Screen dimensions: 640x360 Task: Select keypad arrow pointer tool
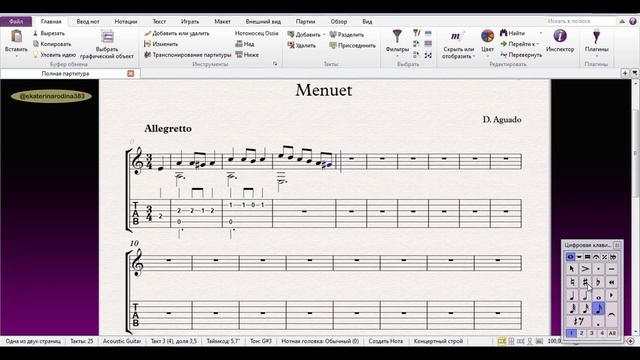click(x=571, y=269)
